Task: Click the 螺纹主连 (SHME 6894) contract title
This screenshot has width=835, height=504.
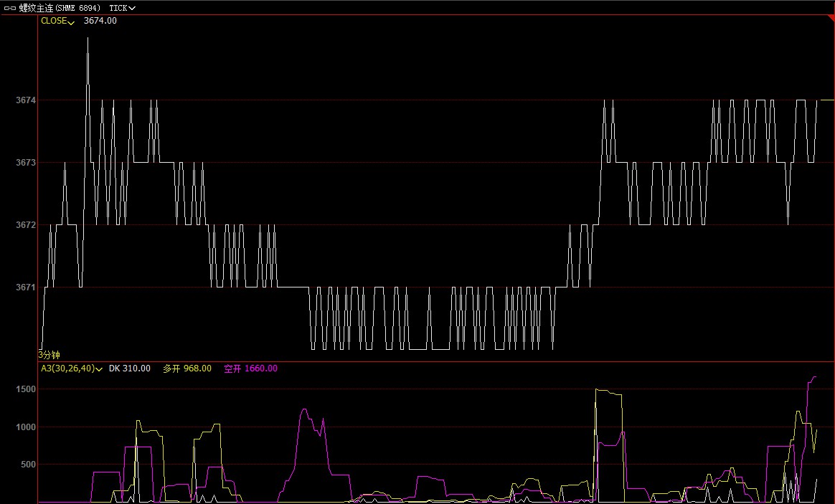Action: [x=65, y=8]
